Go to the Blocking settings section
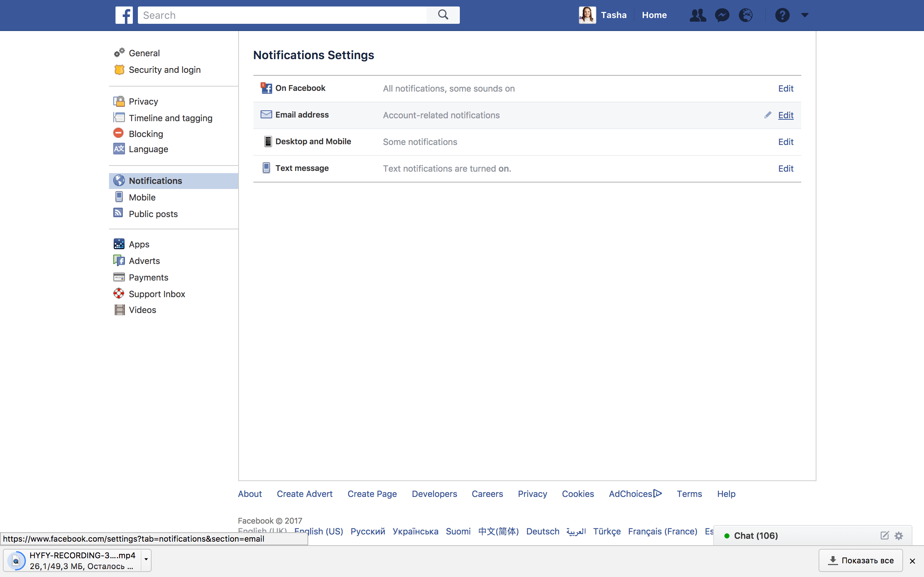This screenshot has height=577, width=924. point(145,134)
